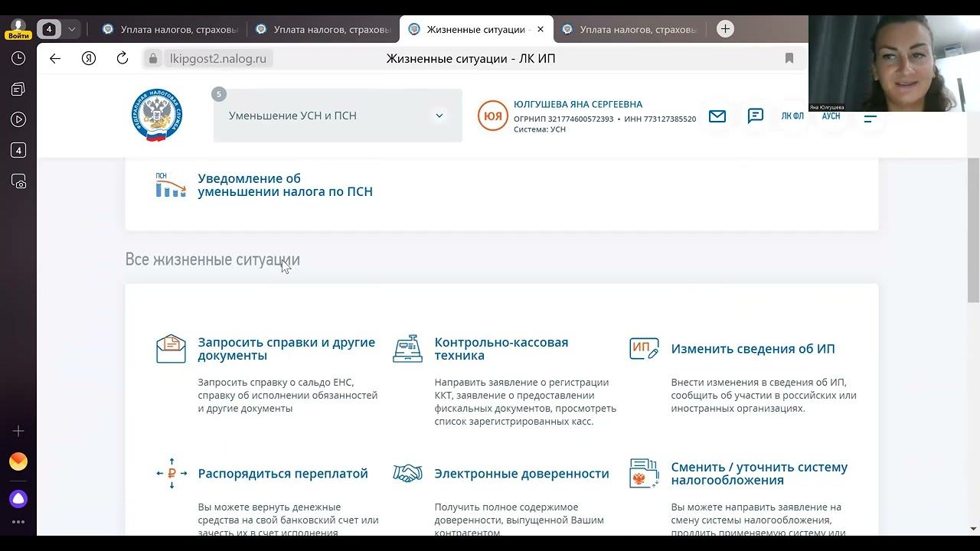Image resolution: width=980 pixels, height=551 pixels.
Task: Open Распорядиться переплатой section
Action: pyautogui.click(x=283, y=474)
